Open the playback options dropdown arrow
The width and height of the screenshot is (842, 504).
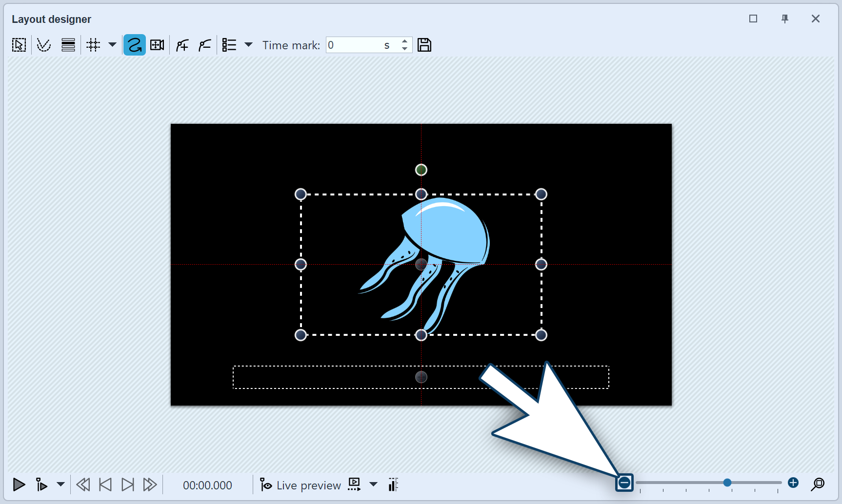[x=60, y=485]
